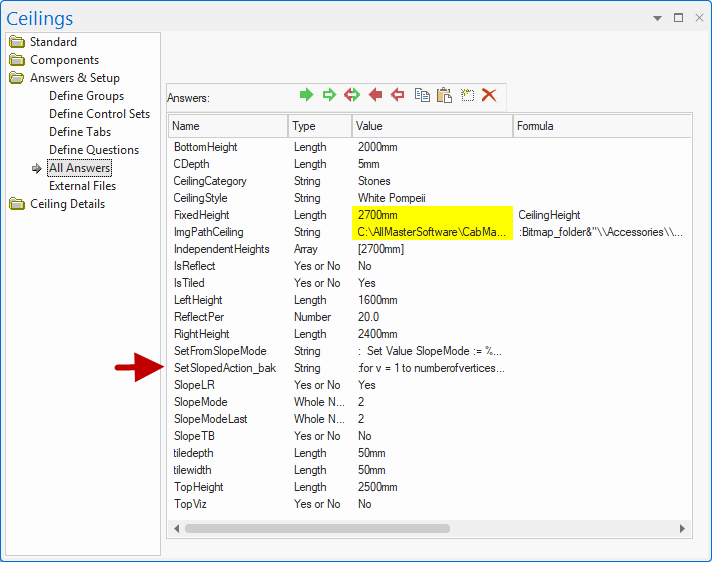Select the yellow FixedHeight value cell

pos(432,215)
